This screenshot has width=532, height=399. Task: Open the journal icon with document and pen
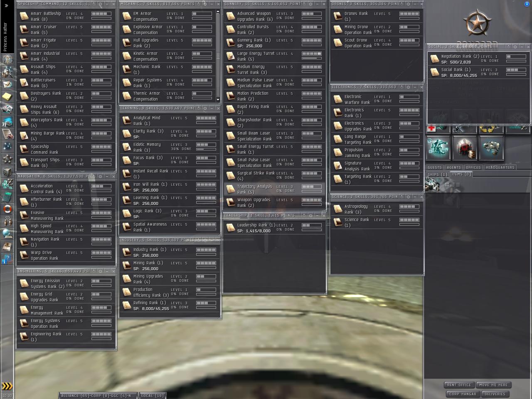click(7, 134)
